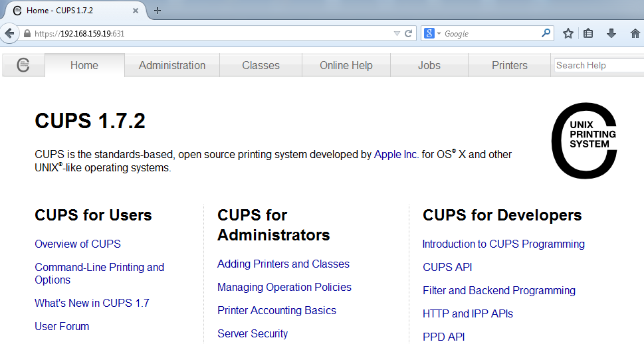Viewport: 644px width, 346px height.
Task: Click the browser back arrow button
Action: (9, 33)
